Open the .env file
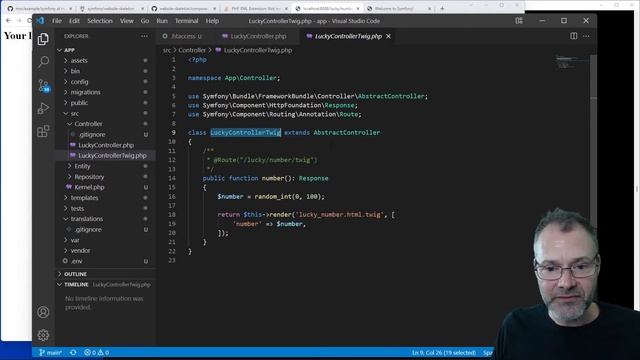Viewport: 640px width, 360px height. 105,261
